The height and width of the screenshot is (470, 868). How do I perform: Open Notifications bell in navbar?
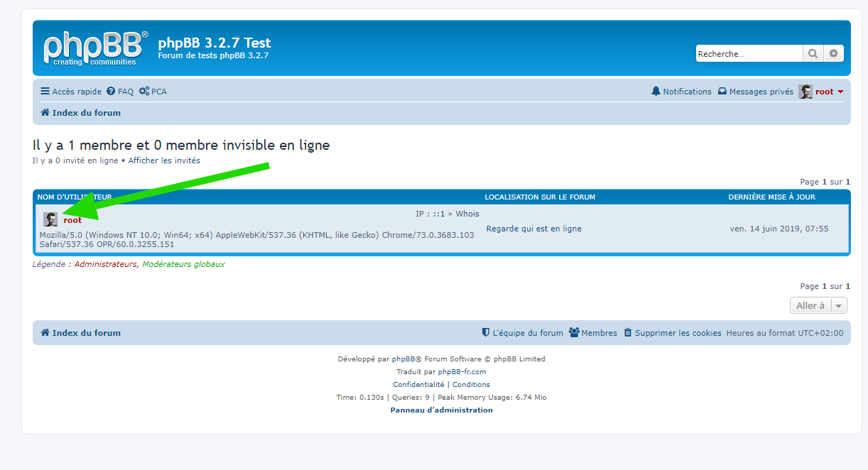pos(681,92)
